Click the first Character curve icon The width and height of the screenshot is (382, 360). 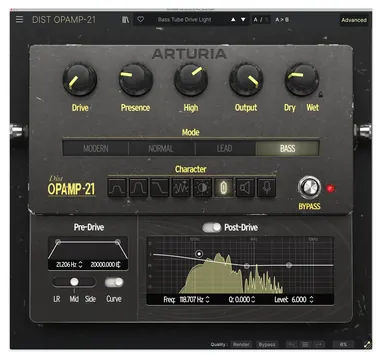tap(117, 188)
